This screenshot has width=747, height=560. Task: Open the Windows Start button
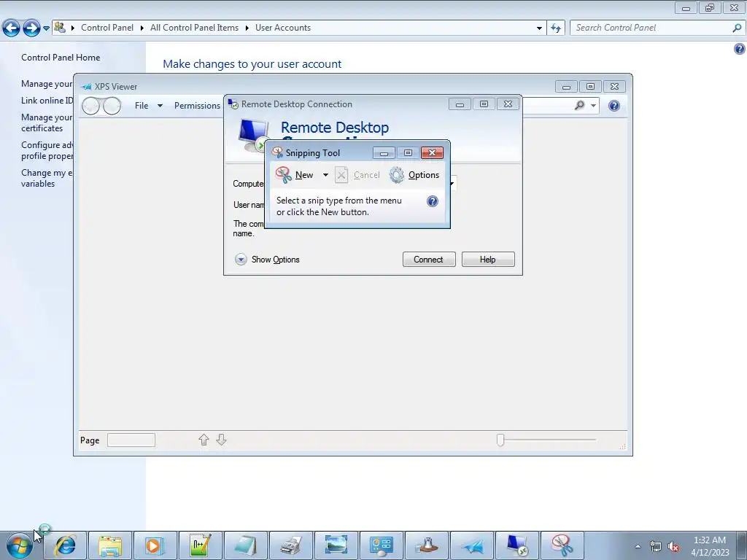[19, 545]
